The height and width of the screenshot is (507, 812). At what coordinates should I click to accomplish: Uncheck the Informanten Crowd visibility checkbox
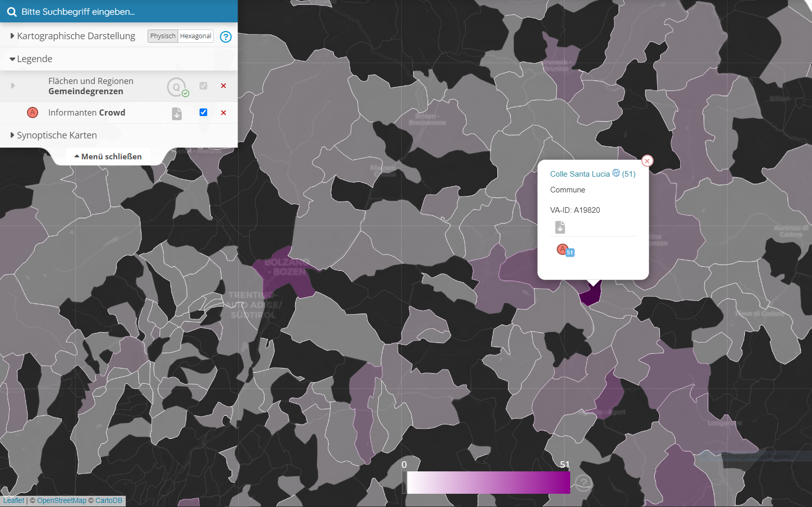tap(203, 112)
